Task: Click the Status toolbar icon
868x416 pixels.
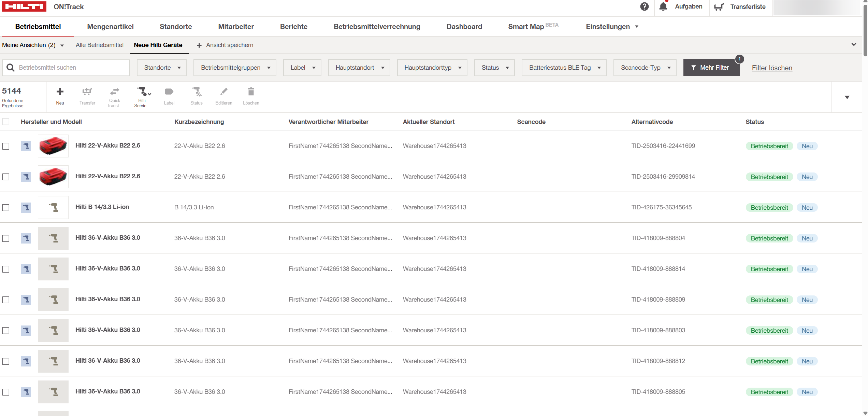Action: [x=197, y=92]
